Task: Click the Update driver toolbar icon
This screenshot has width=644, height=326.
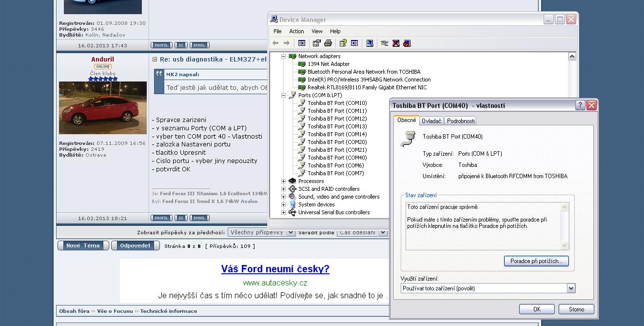Action: (x=384, y=43)
